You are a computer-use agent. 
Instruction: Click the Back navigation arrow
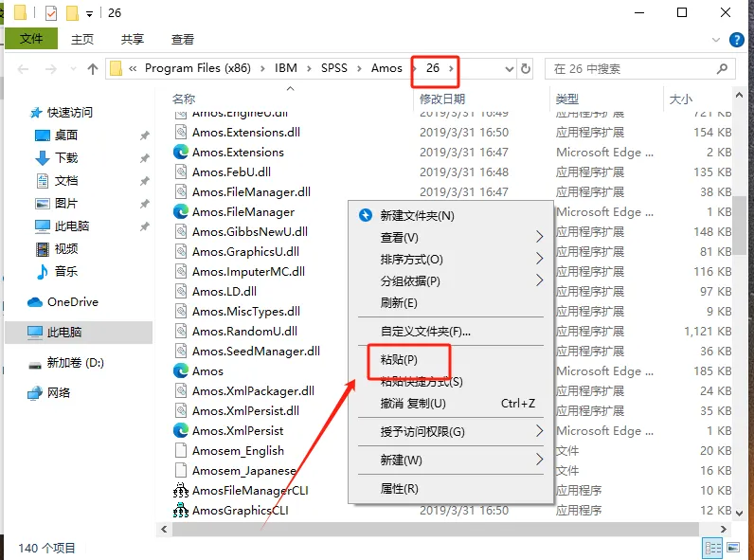pyautogui.click(x=23, y=69)
